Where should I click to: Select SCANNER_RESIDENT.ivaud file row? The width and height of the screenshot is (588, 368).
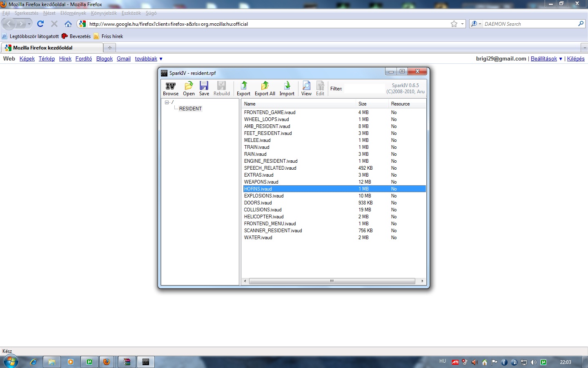(334, 231)
